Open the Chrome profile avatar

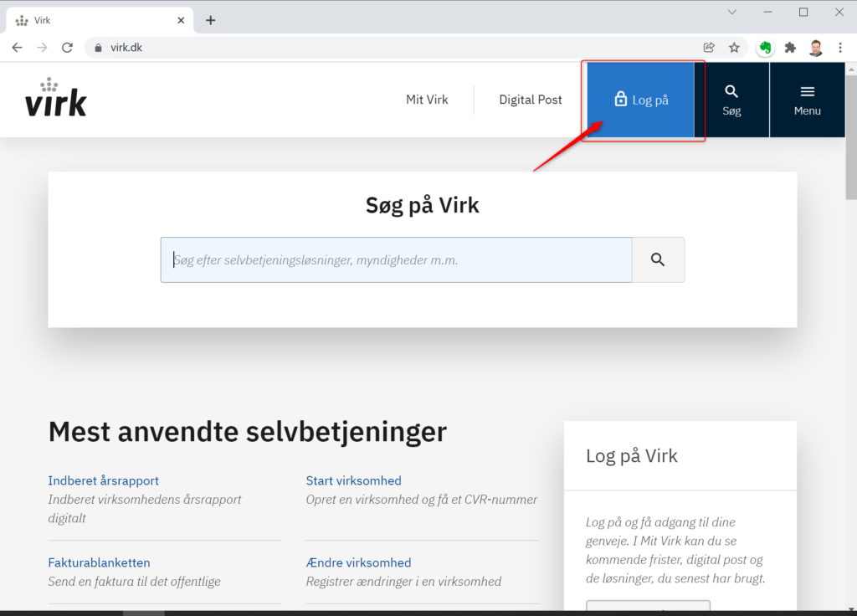tap(816, 48)
